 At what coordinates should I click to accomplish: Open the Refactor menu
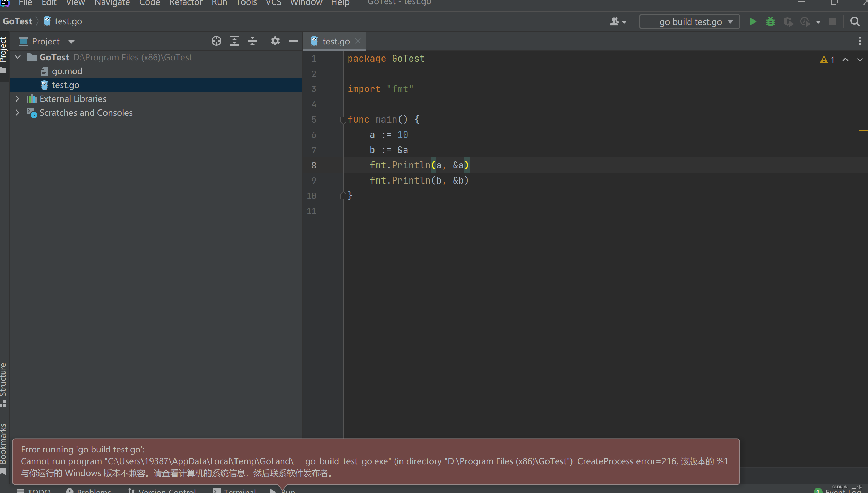(x=186, y=3)
